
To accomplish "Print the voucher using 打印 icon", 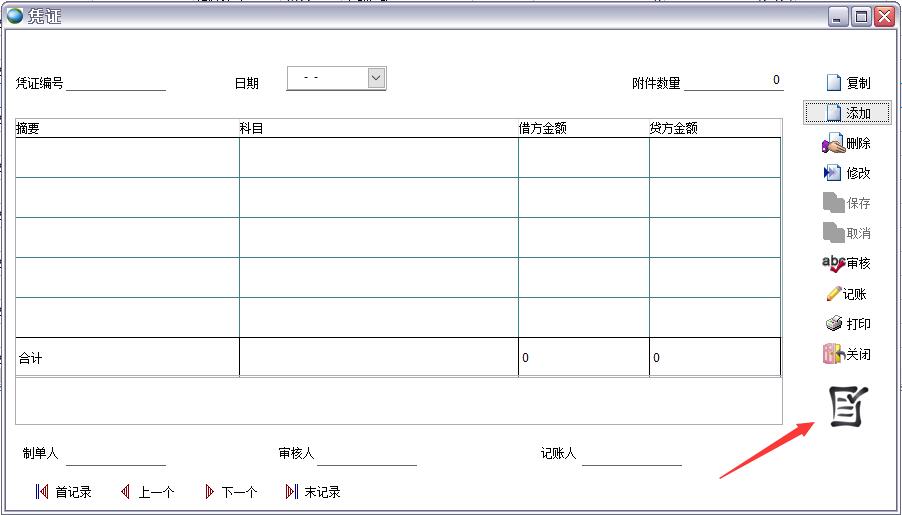I will coord(833,324).
